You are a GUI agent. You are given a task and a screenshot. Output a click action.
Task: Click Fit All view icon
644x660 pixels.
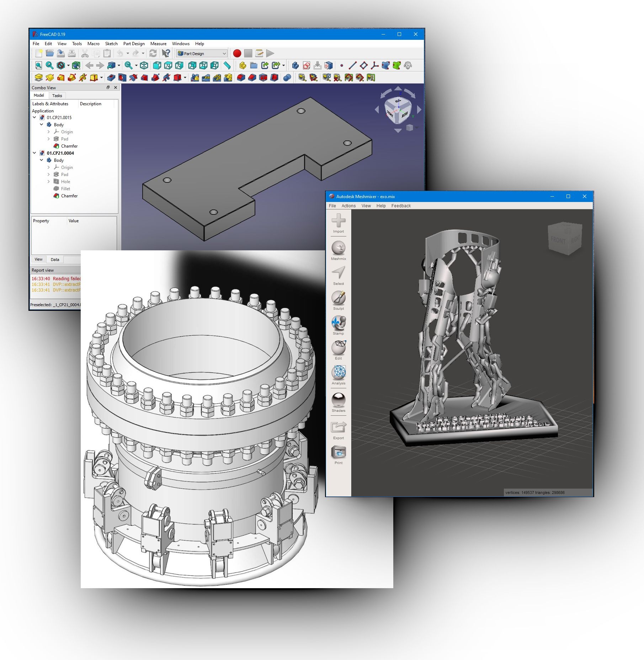pyautogui.click(x=39, y=65)
